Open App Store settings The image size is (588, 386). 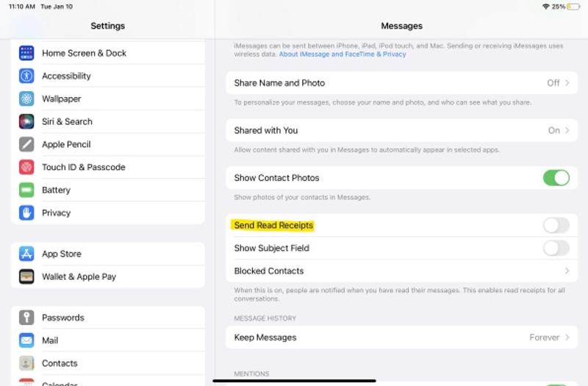click(x=108, y=254)
